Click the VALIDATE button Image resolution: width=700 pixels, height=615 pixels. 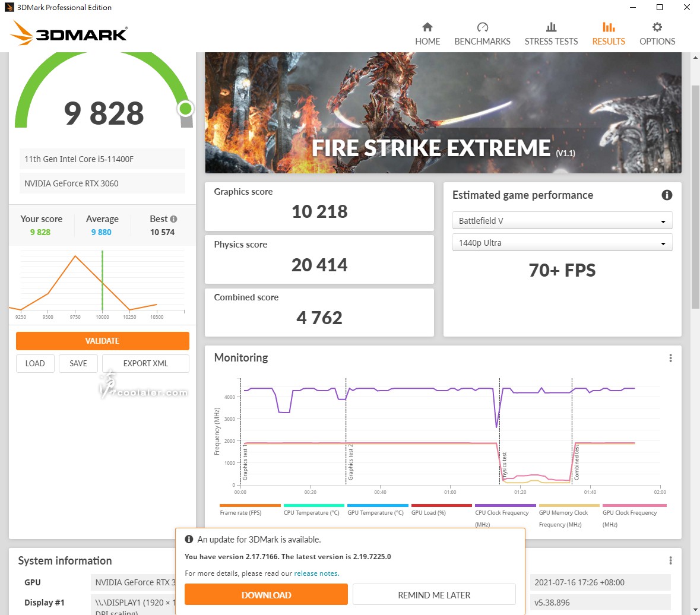102,341
